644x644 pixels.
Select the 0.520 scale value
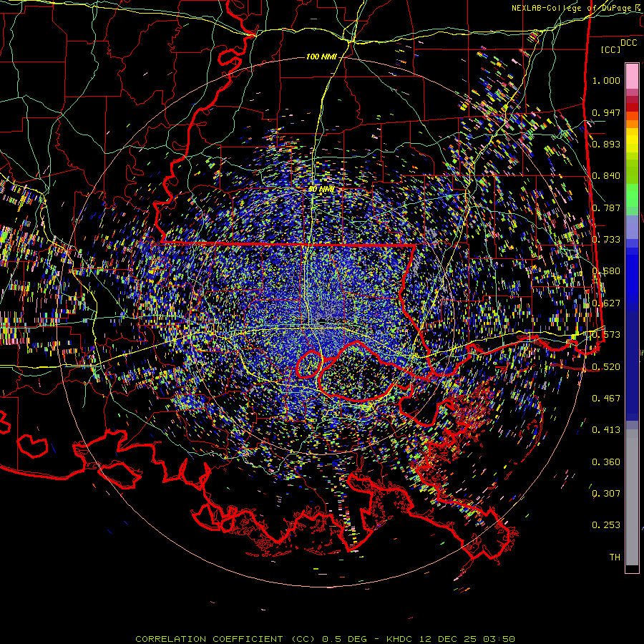(x=606, y=366)
